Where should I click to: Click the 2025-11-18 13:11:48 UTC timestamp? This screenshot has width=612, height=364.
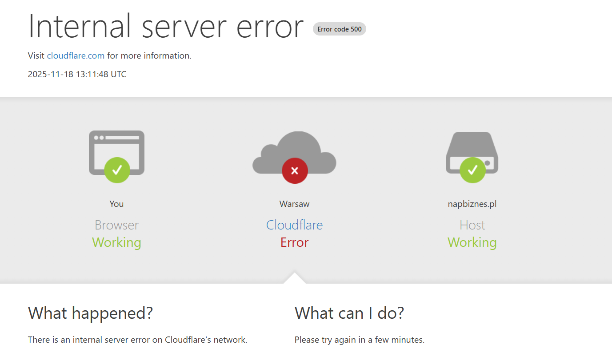coord(77,74)
